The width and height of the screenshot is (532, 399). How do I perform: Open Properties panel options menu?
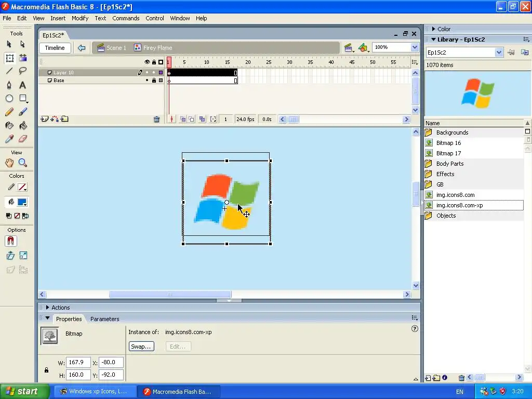coord(415,317)
